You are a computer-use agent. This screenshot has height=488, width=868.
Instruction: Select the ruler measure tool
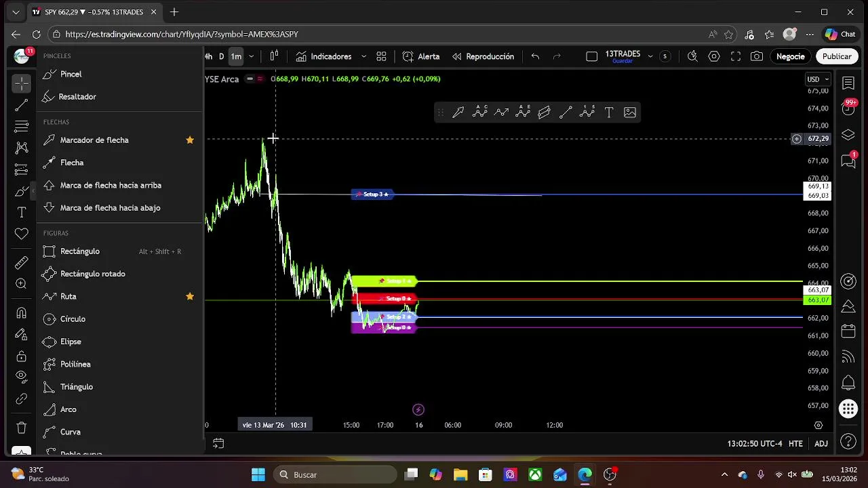pos(22,262)
